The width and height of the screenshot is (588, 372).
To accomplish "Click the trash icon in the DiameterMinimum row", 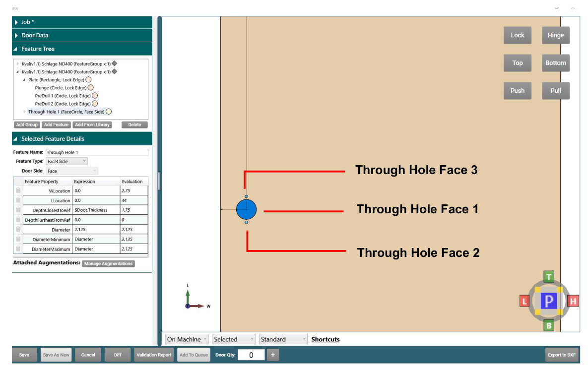I will (x=18, y=239).
